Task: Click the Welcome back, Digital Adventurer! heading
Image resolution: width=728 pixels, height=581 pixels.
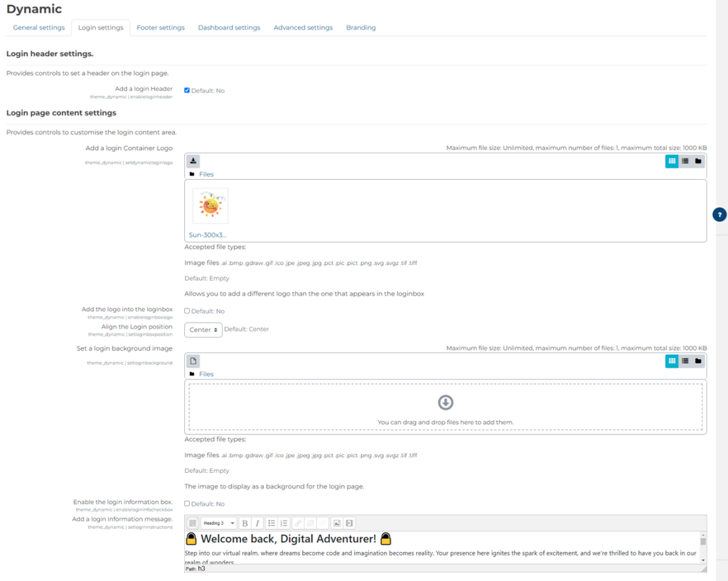Action: pos(289,539)
